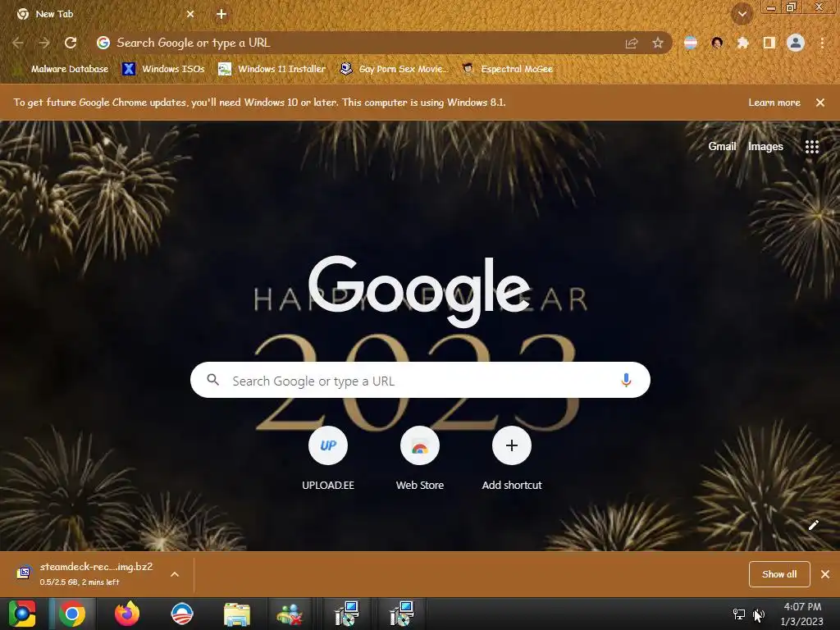Screen dimensions: 840x630
Task: Click the Google search box
Action: click(x=420, y=380)
